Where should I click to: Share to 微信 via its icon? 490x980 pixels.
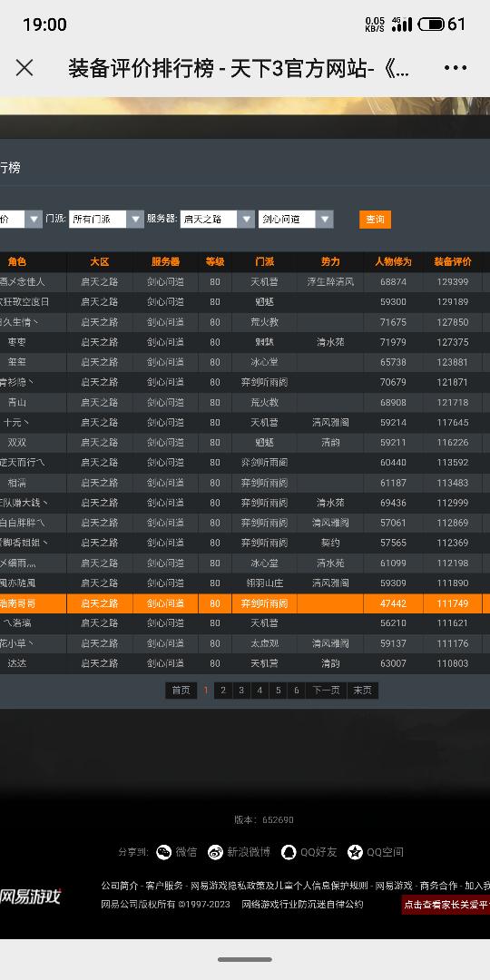(x=163, y=852)
